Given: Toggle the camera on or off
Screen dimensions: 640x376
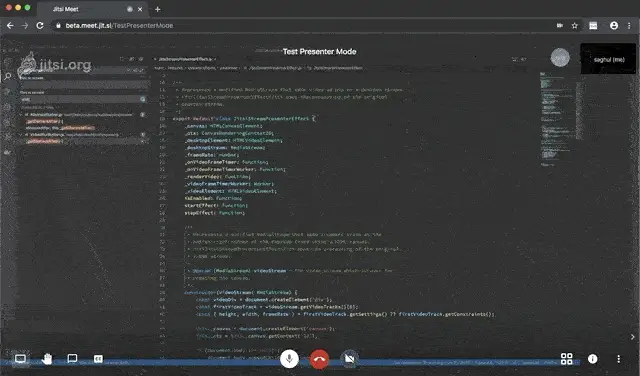Looking at the screenshot, I should pos(349,359).
